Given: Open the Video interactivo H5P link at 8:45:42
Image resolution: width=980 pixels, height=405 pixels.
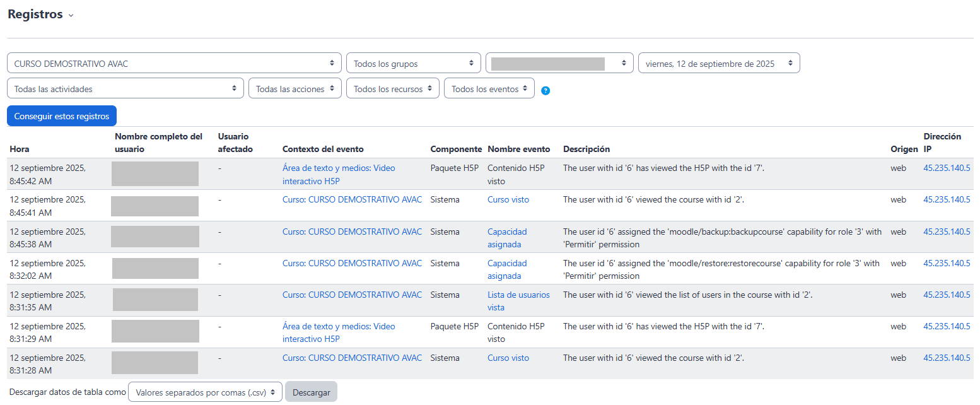Looking at the screenshot, I should point(339,174).
